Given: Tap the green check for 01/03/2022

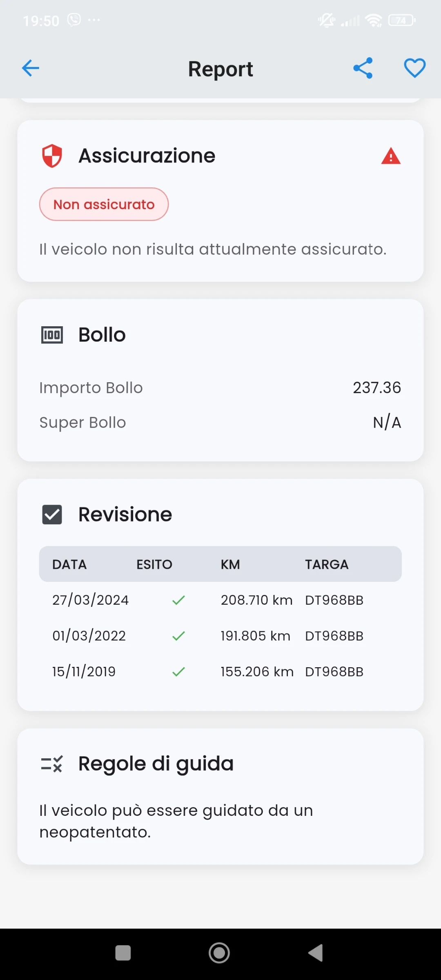Looking at the screenshot, I should (x=178, y=636).
